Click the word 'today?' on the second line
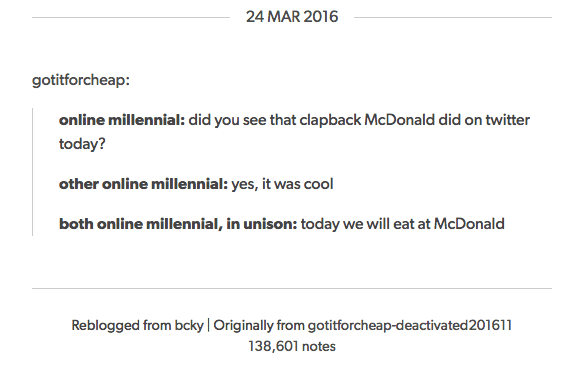 [x=82, y=144]
